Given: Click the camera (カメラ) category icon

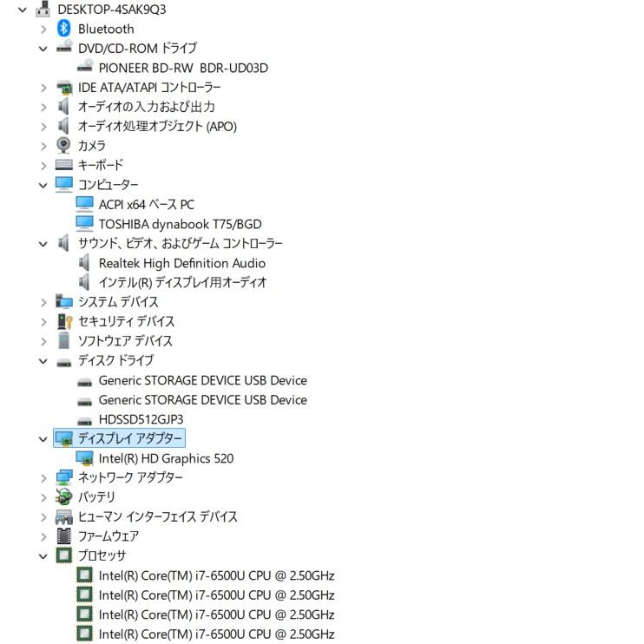Looking at the screenshot, I should (63, 146).
